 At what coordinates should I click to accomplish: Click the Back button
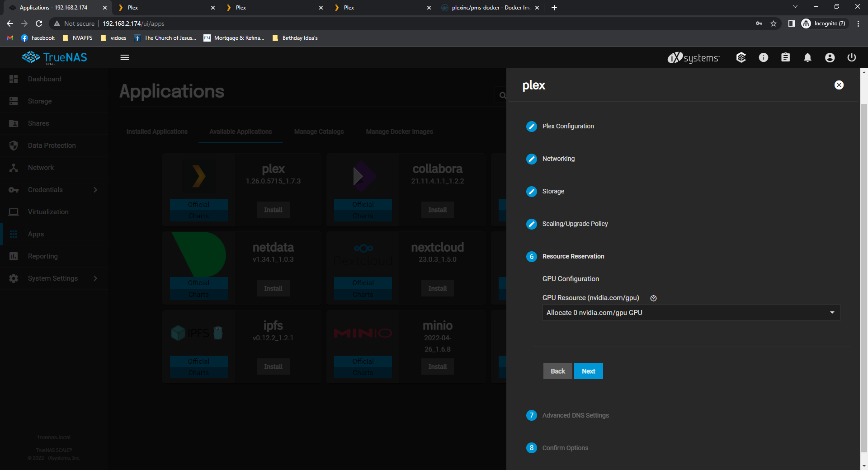[557, 371]
